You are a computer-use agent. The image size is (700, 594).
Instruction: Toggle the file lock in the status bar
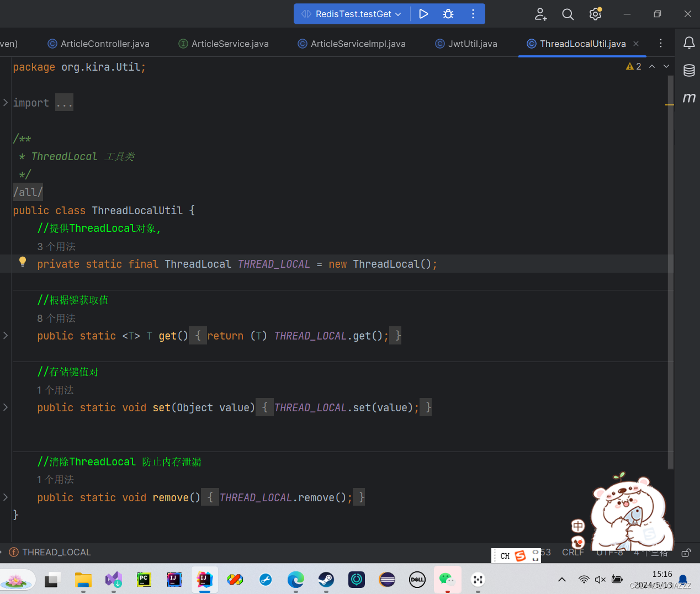pyautogui.click(x=686, y=552)
